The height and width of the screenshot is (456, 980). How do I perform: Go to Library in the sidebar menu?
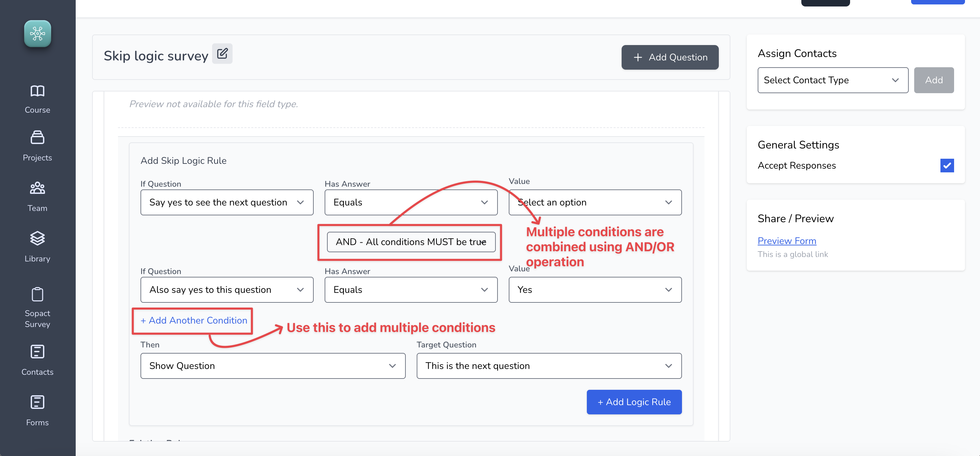pos(37,259)
